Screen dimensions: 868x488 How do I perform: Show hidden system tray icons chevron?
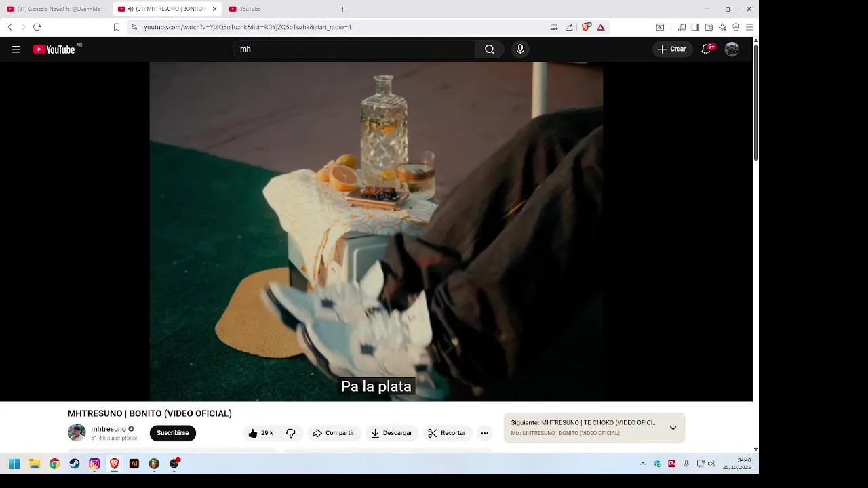click(x=643, y=464)
